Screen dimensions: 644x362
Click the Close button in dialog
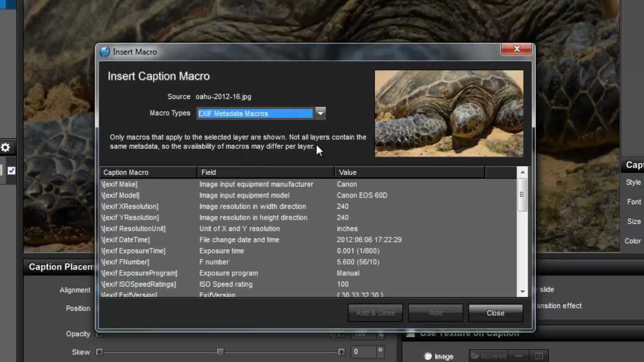pos(496,313)
